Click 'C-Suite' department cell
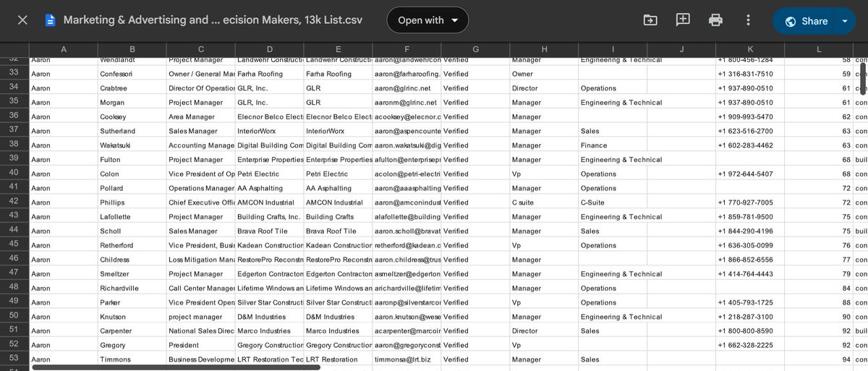Screen dimensions: 868x371 pyautogui.click(x=613, y=202)
